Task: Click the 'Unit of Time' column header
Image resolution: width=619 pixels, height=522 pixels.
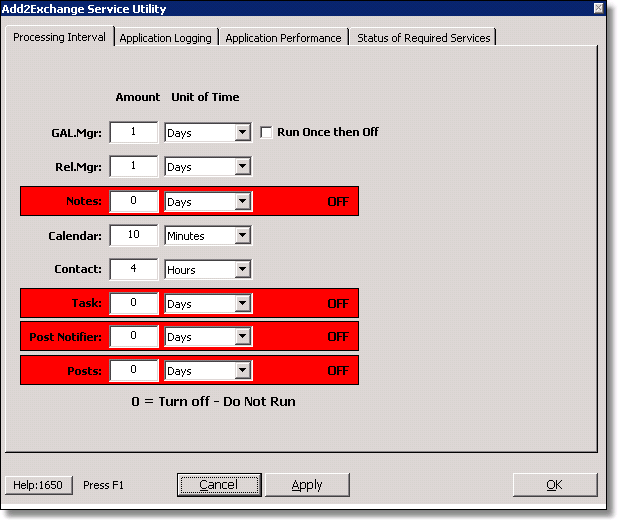Action: click(205, 97)
